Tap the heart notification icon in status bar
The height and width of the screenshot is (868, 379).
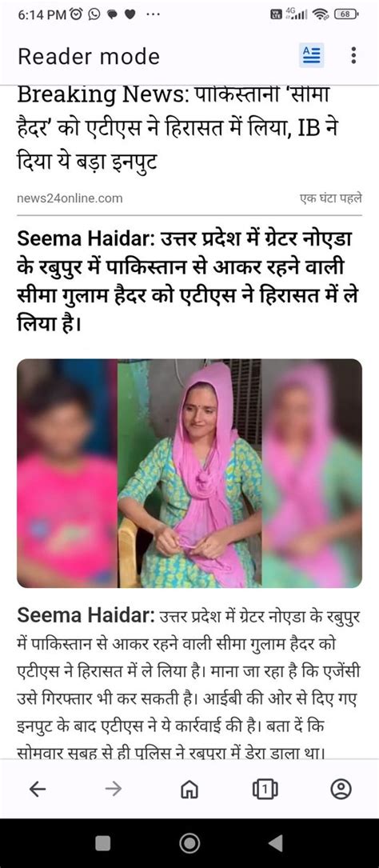click(130, 15)
